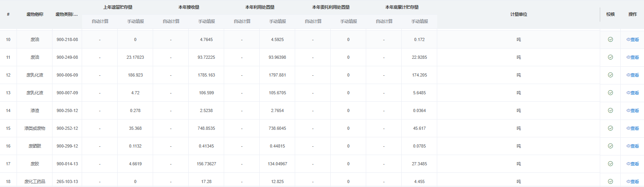
Task: Click 自动计算 subheader under 本年利用处置量
Action: point(242,21)
